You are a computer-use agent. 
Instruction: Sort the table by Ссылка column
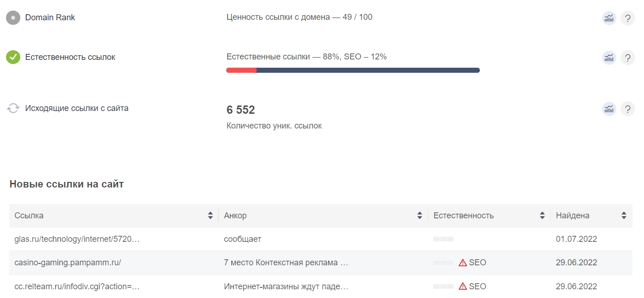coord(211,215)
